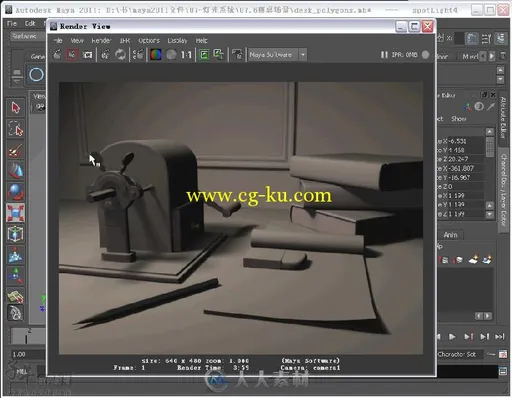Open Render View Options menu
The height and width of the screenshot is (398, 512).
click(x=149, y=40)
